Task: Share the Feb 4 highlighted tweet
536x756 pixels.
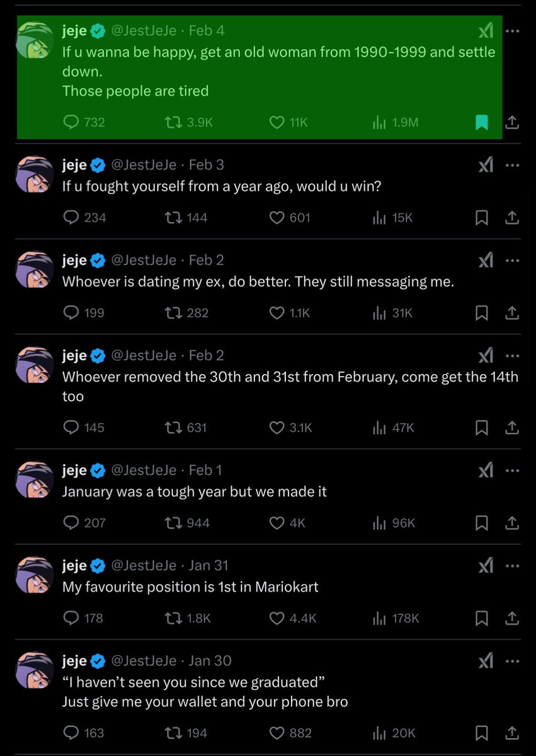Action: tap(512, 122)
